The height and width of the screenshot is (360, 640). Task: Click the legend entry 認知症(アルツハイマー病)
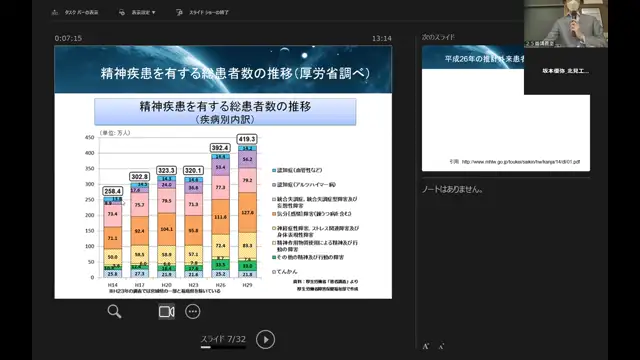point(304,184)
